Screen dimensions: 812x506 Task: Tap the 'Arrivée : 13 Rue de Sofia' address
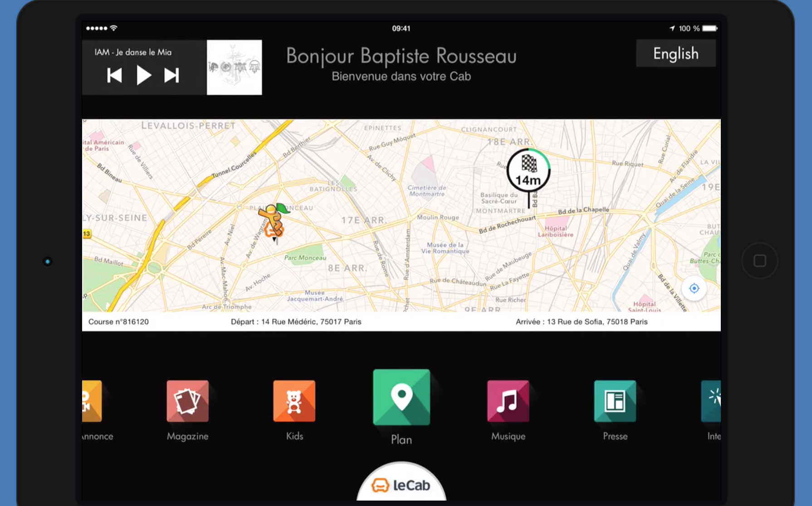[582, 321]
